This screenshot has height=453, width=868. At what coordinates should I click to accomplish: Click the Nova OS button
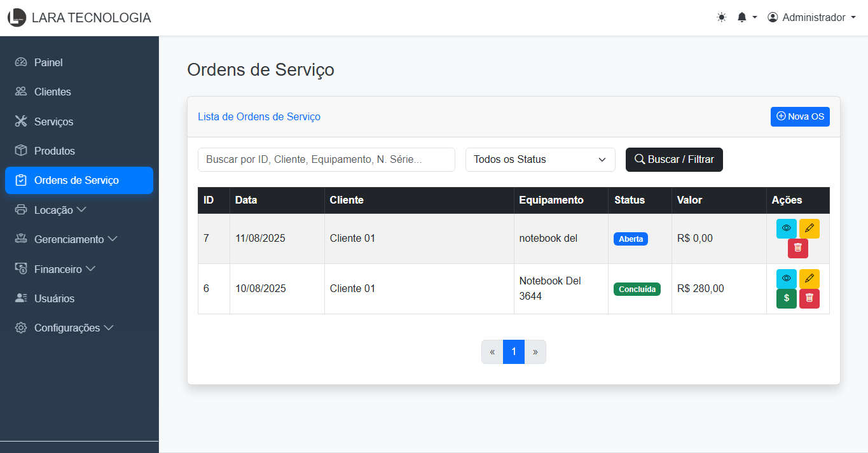coord(799,117)
